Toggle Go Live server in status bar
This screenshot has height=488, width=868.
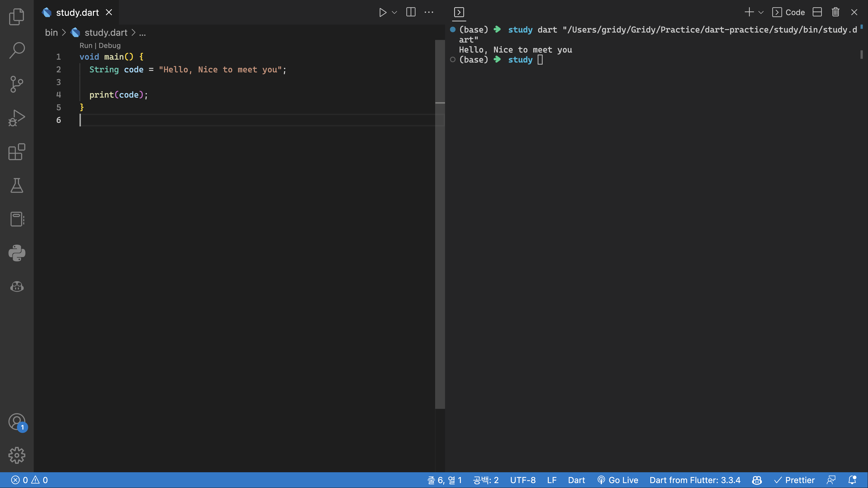(x=618, y=480)
